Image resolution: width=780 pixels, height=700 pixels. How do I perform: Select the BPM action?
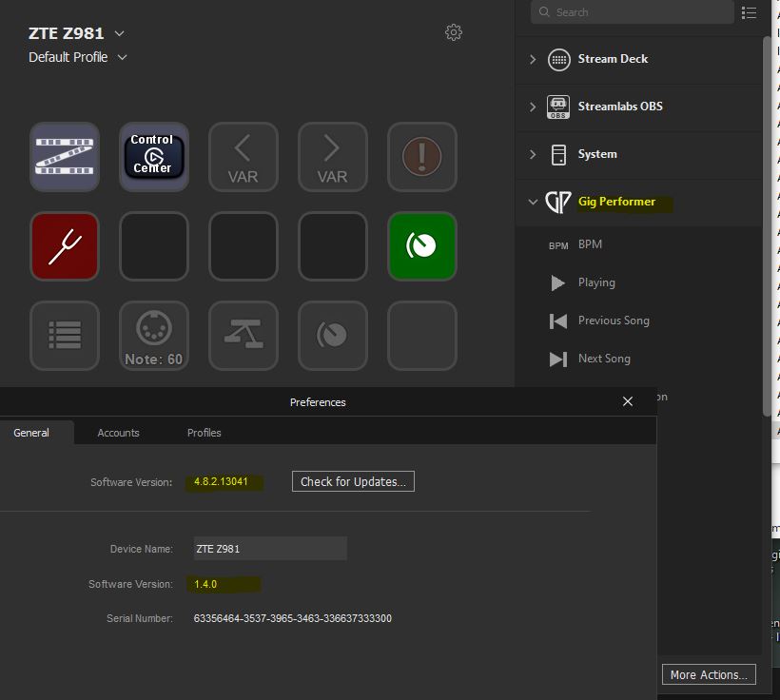[x=590, y=244]
